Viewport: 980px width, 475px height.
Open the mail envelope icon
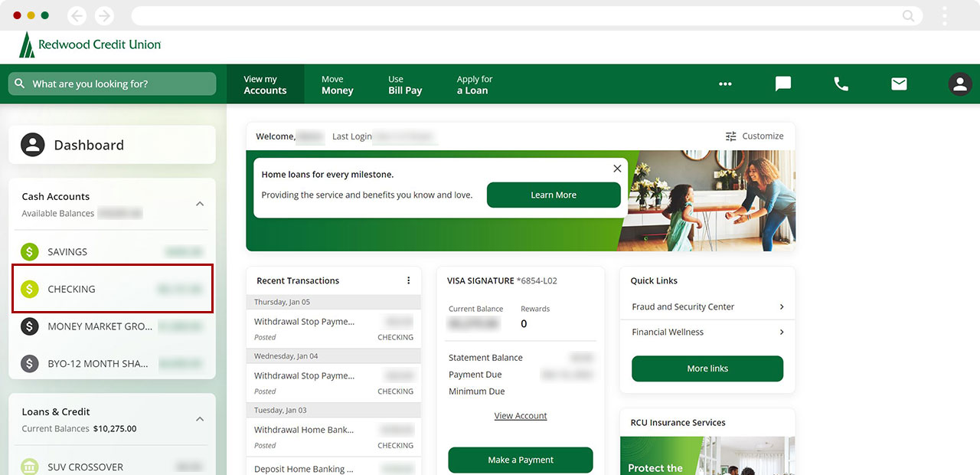(x=899, y=84)
